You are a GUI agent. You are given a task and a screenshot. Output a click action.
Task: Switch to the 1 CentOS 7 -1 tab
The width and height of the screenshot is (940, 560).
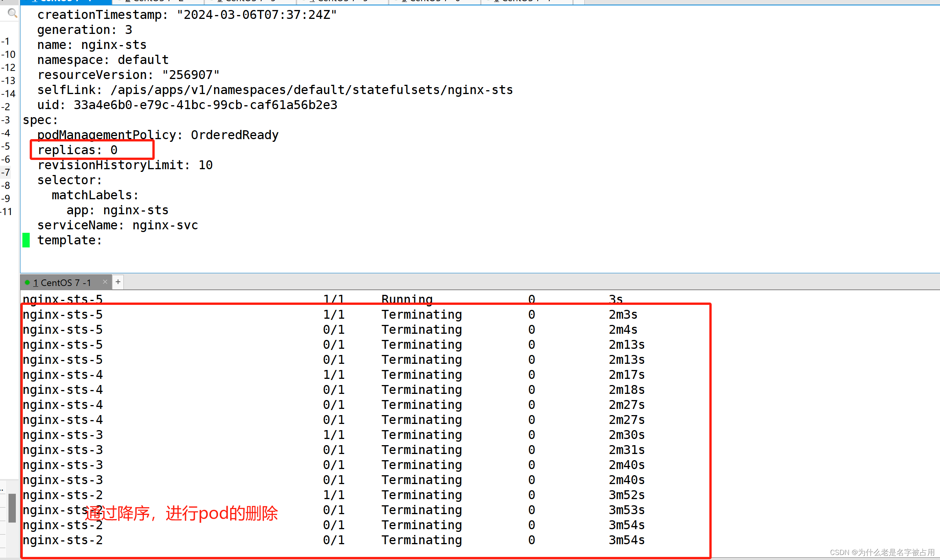click(x=62, y=283)
